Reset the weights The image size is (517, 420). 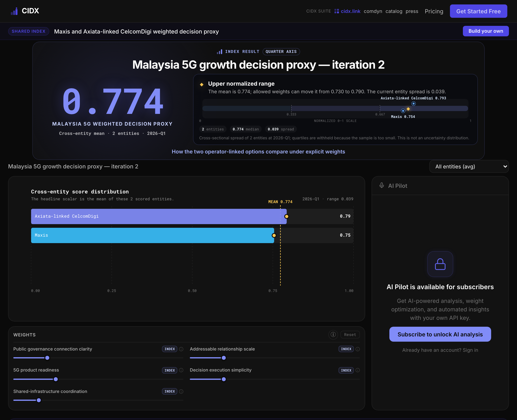350,335
